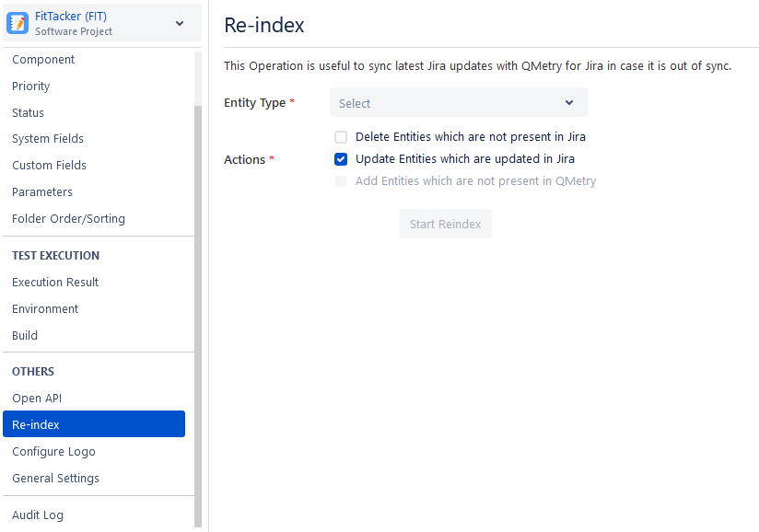Click the 'This Operation is useful' description text
This screenshot has height=532, width=759.
(x=478, y=65)
